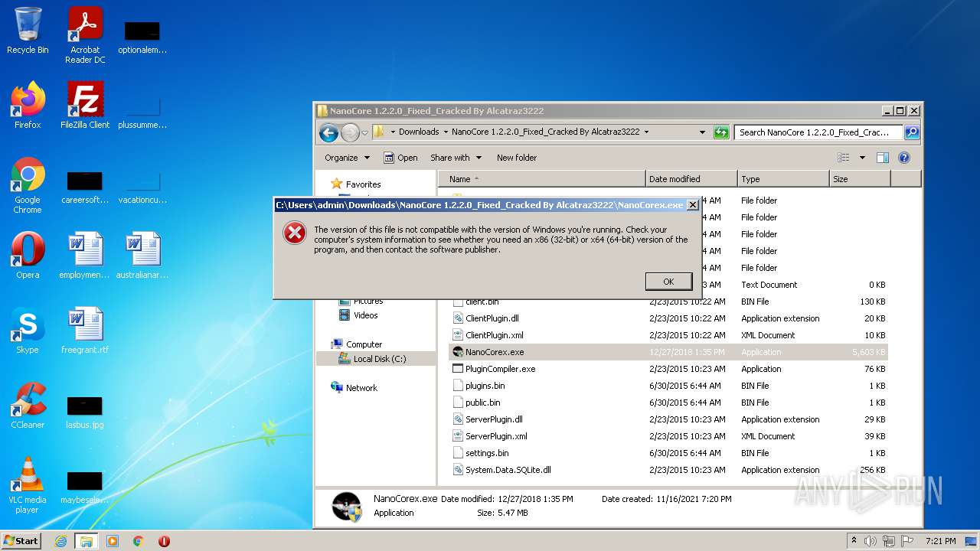The image size is (980, 551).
Task: Click into the Search NanoCore field
Action: [x=818, y=132]
